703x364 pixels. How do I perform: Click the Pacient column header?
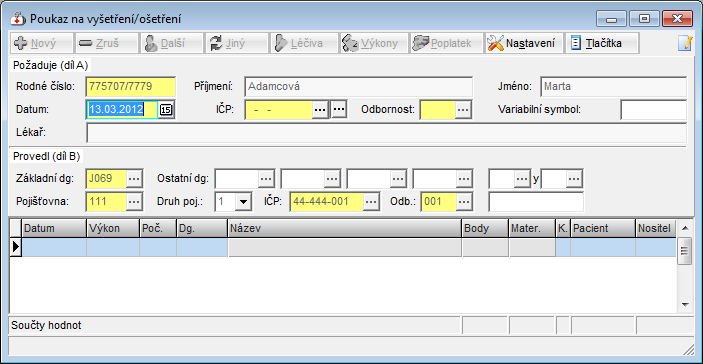(603, 228)
